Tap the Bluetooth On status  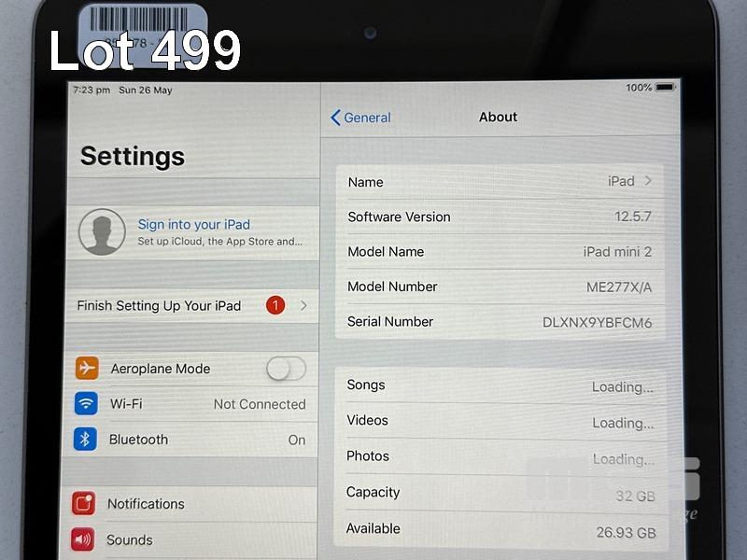pyautogui.click(x=297, y=440)
